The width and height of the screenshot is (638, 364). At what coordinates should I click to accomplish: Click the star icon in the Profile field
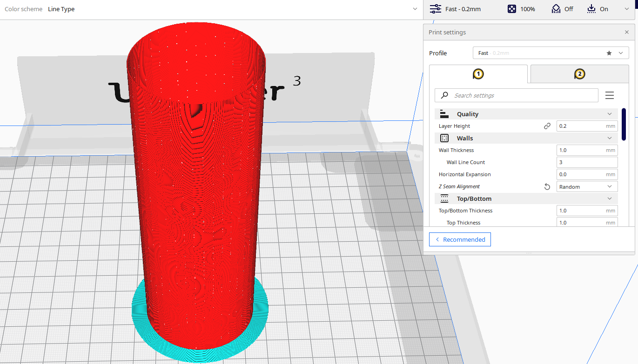coord(609,53)
